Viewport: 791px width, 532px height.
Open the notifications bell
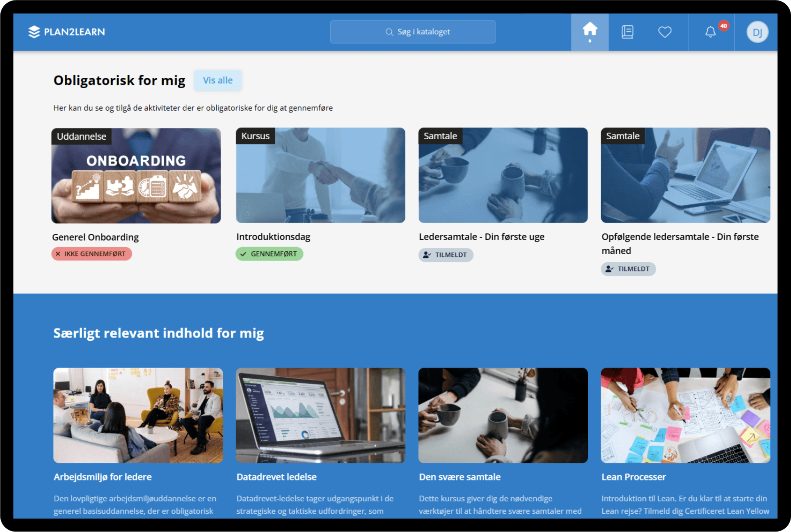(x=710, y=32)
